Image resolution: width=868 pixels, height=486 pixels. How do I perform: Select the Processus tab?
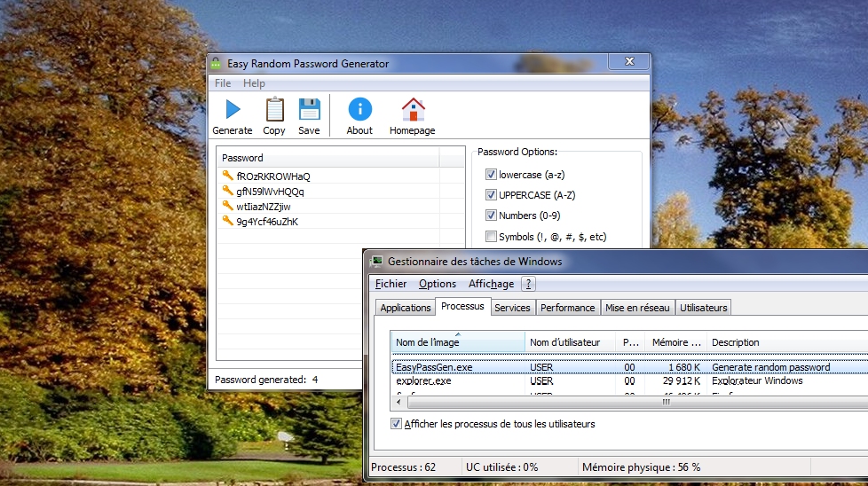462,306
